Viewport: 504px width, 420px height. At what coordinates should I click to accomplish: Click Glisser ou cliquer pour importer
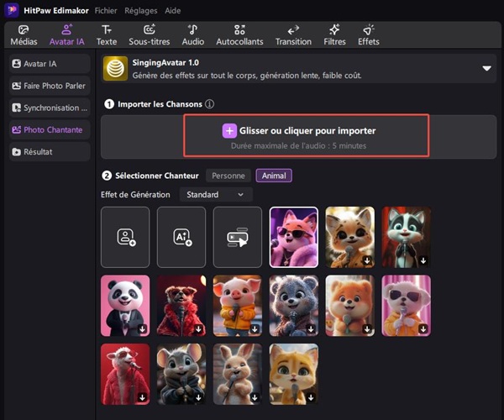click(307, 131)
